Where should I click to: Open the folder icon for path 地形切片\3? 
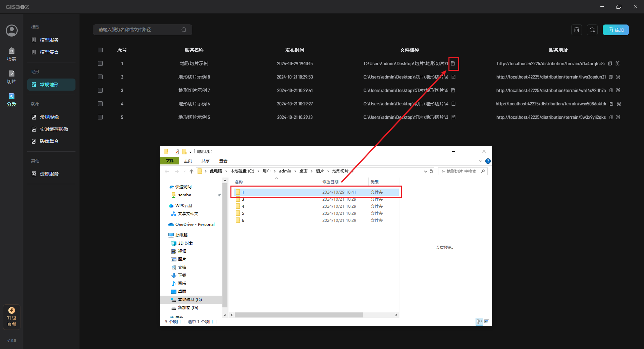tap(453, 117)
